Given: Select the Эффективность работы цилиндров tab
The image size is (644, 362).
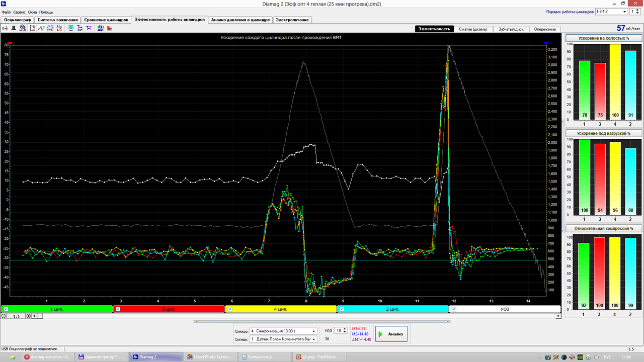Looking at the screenshot, I should coord(170,19).
